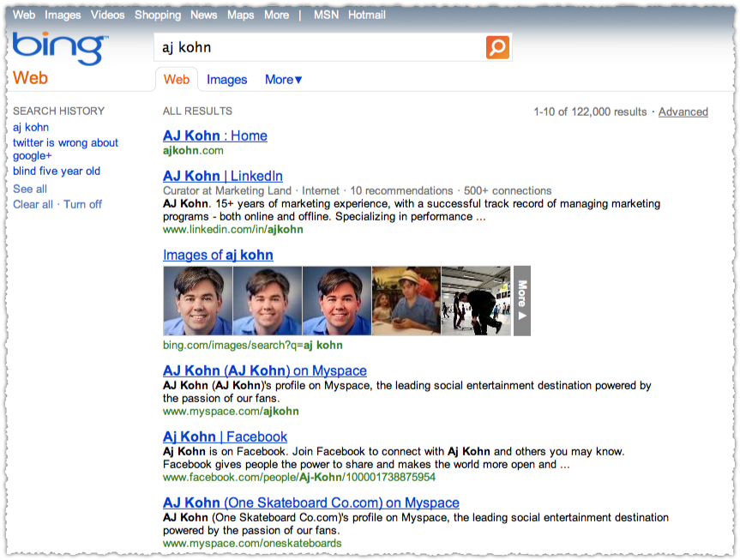Click the Bing logo
This screenshot has width=740, height=560.
59,48
